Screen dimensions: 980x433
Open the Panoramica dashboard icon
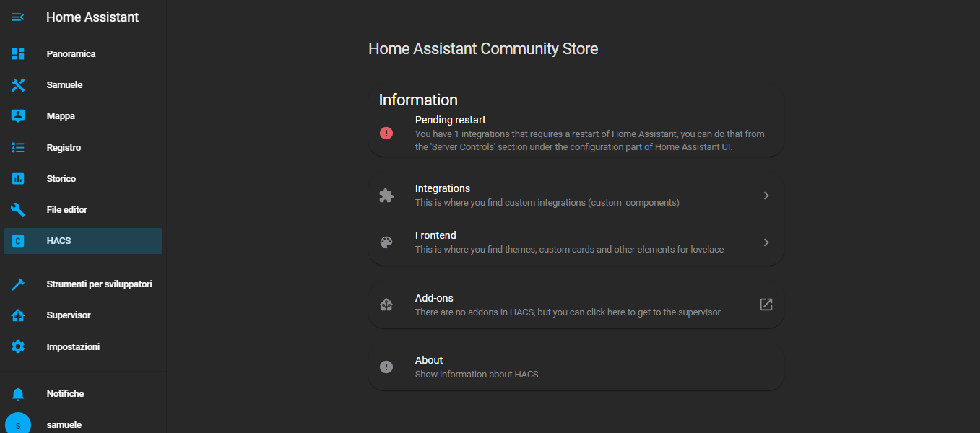18,53
